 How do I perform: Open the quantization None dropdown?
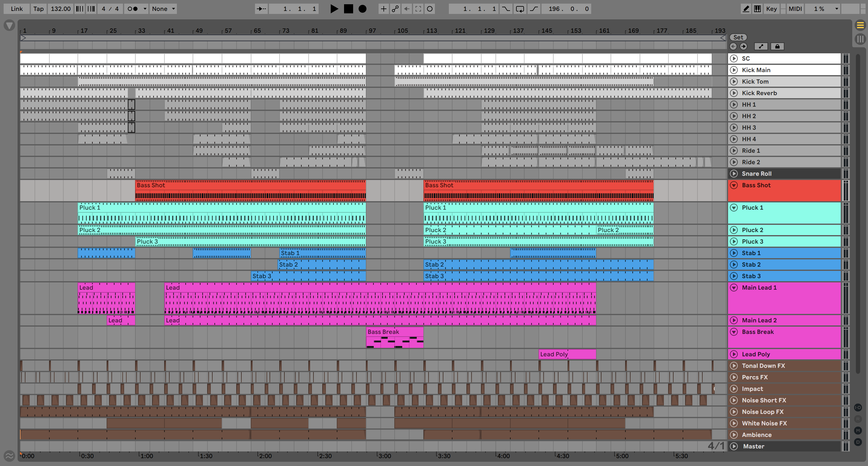pos(164,9)
